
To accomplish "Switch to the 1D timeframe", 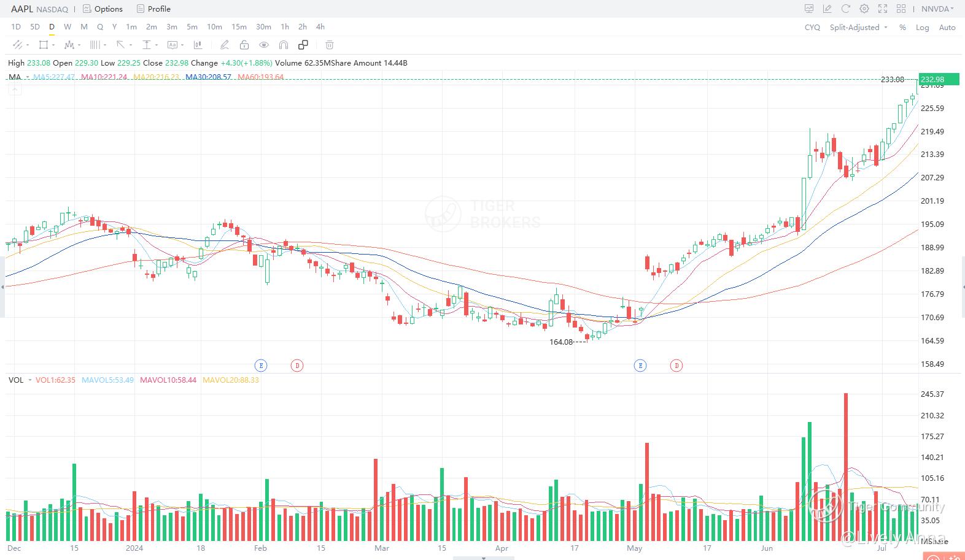I will (16, 26).
